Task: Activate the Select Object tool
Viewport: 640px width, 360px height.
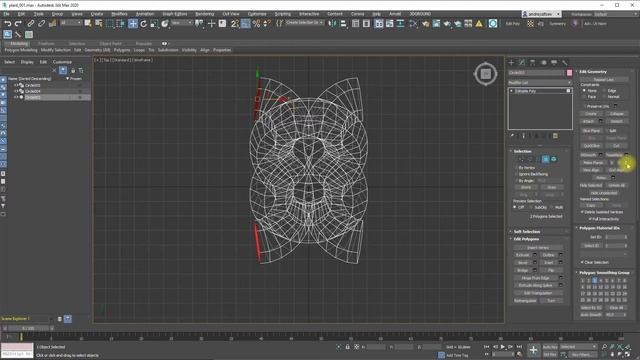Action: [88, 24]
